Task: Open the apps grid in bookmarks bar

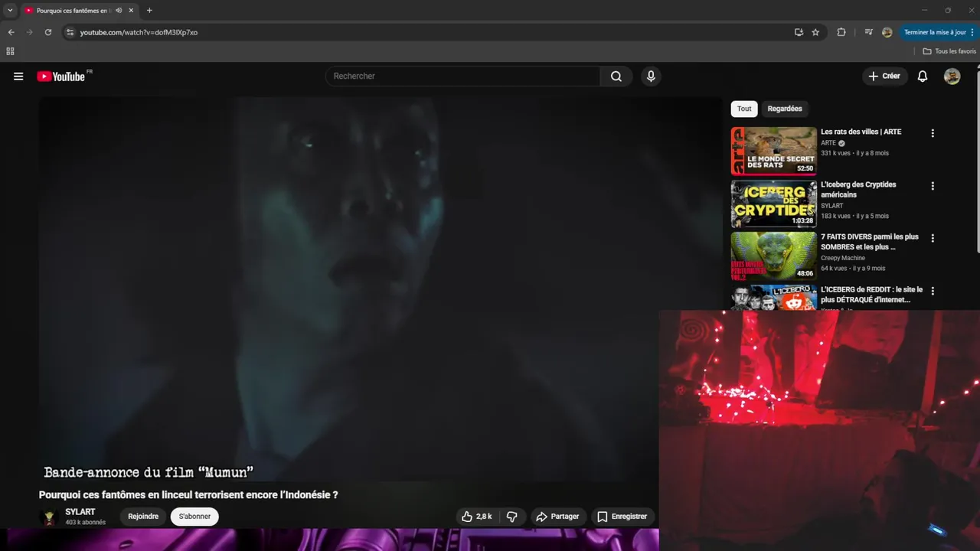Action: (x=10, y=51)
